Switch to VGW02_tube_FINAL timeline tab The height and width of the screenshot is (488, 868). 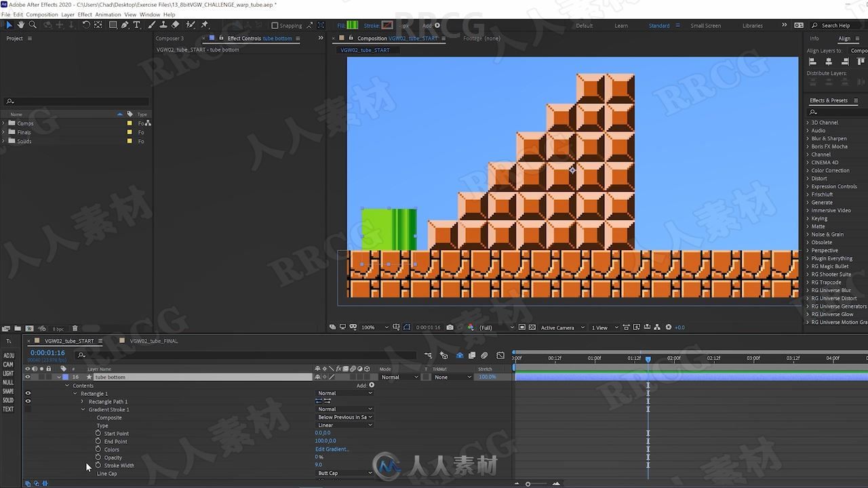[154, 341]
